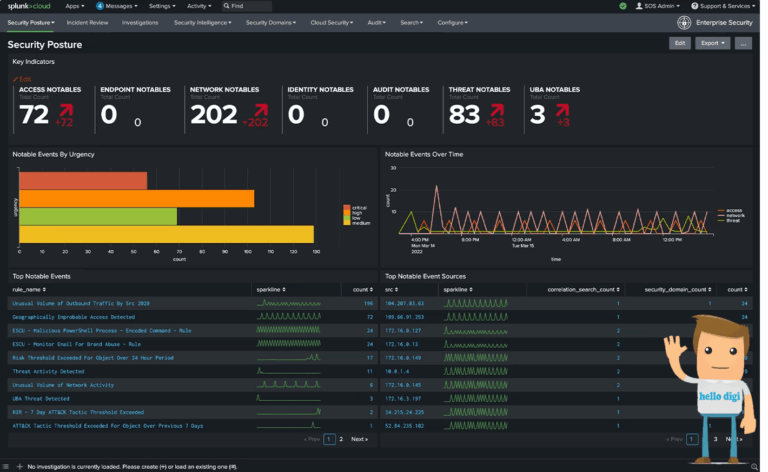This screenshot has width=768, height=472.
Task: Click the hello digi mascot
Action: (x=710, y=389)
